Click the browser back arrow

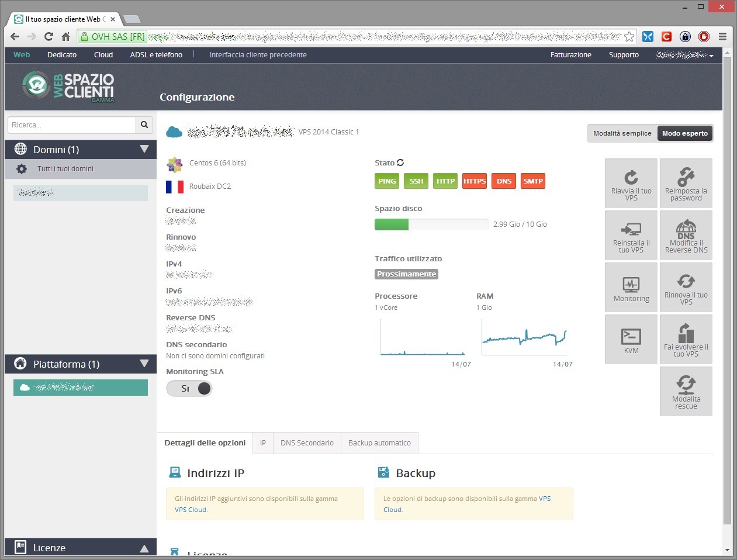click(x=15, y=37)
